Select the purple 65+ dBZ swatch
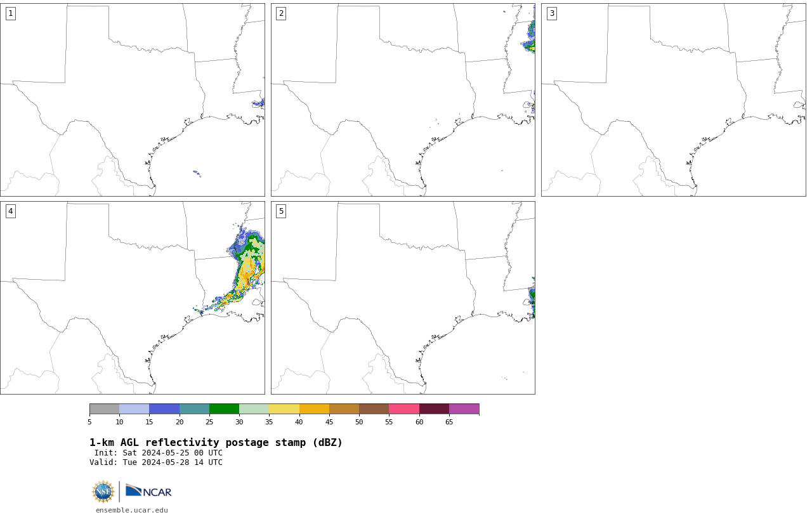 click(464, 409)
